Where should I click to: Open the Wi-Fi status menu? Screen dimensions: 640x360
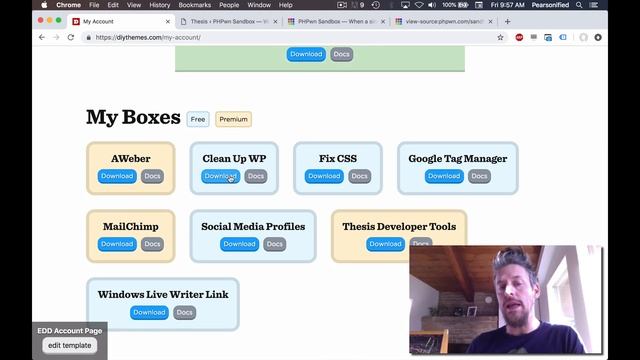pyautogui.click(x=419, y=5)
